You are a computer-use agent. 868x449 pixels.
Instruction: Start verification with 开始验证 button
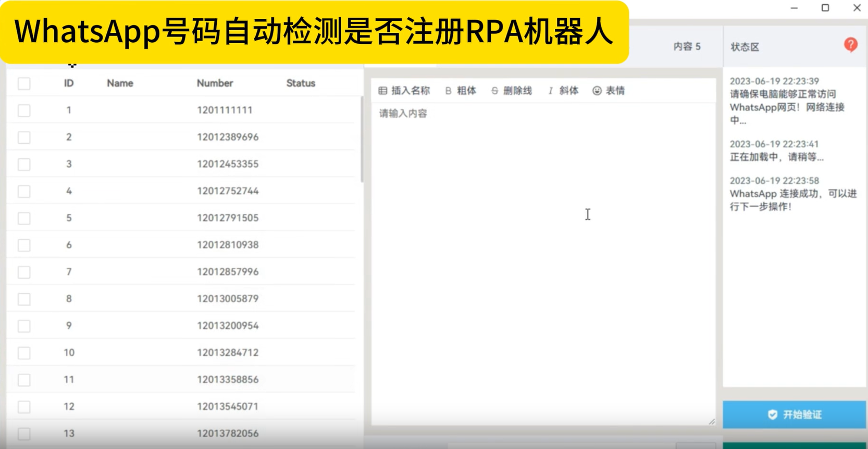pos(794,415)
